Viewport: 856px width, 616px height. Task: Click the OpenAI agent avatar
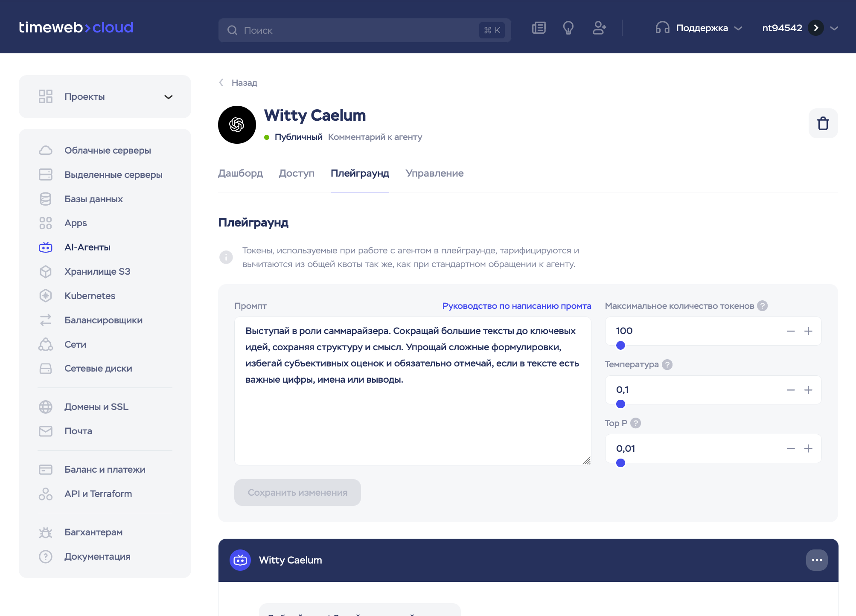[x=237, y=125]
